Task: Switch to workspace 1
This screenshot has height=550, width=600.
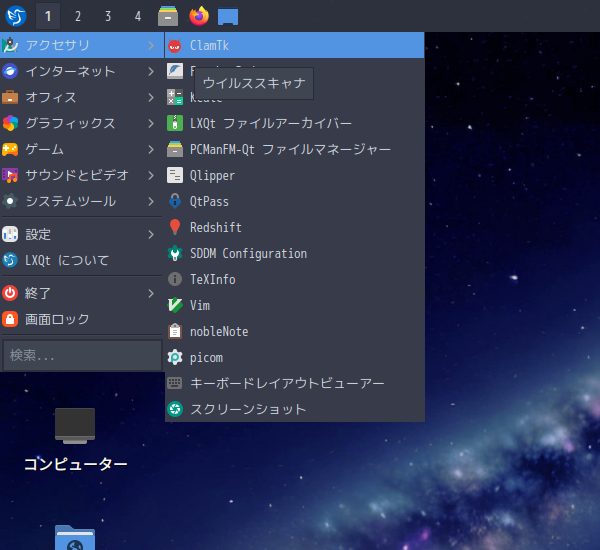Action: tap(48, 16)
